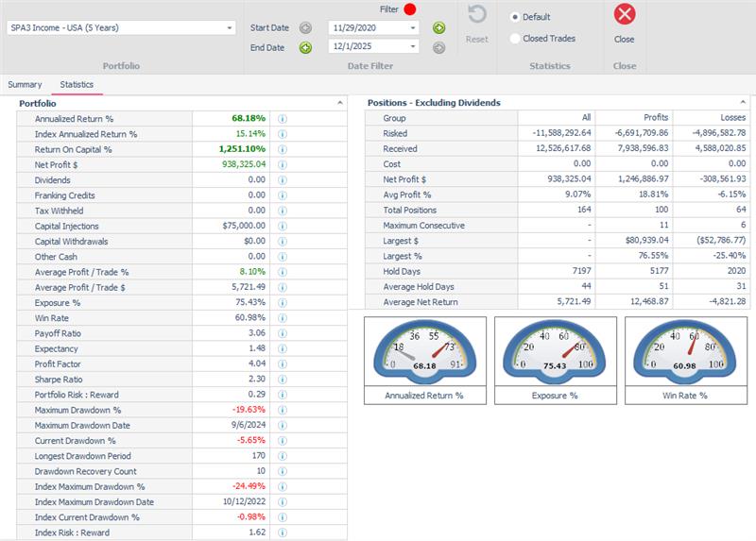Image resolution: width=756 pixels, height=541 pixels.
Task: Click the 9/6/2024 maximum drawdown date
Action: (x=249, y=425)
